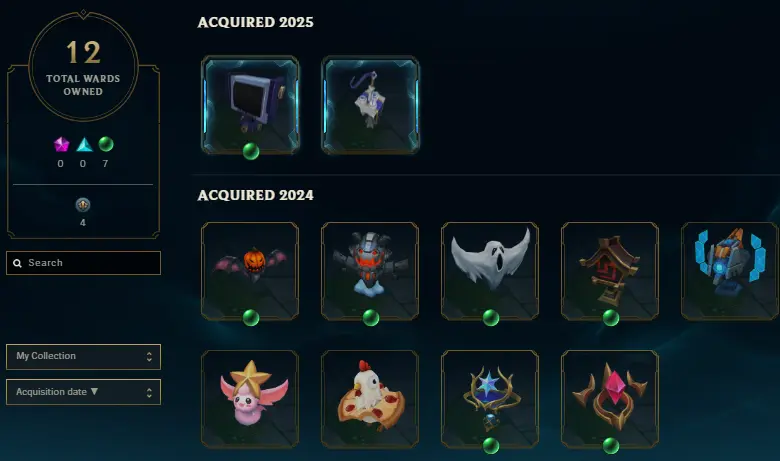780x461 pixels.
Task: Open the My Collection dropdown
Action: (84, 357)
